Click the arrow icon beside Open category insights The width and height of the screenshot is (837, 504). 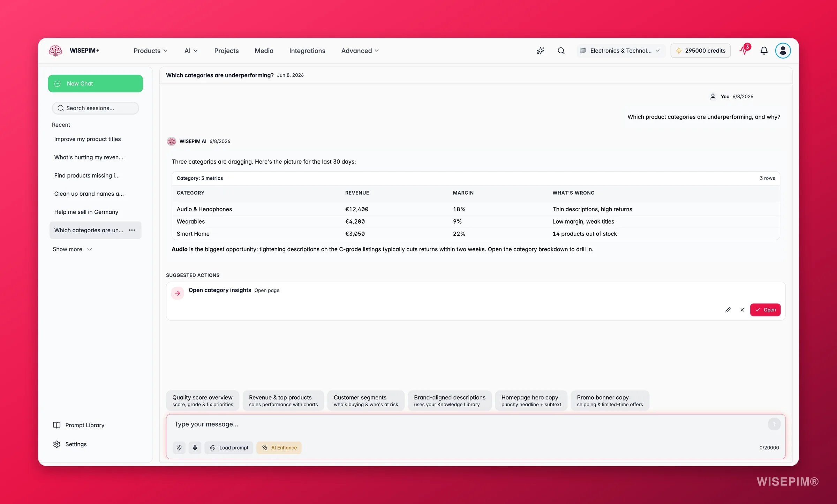click(178, 293)
